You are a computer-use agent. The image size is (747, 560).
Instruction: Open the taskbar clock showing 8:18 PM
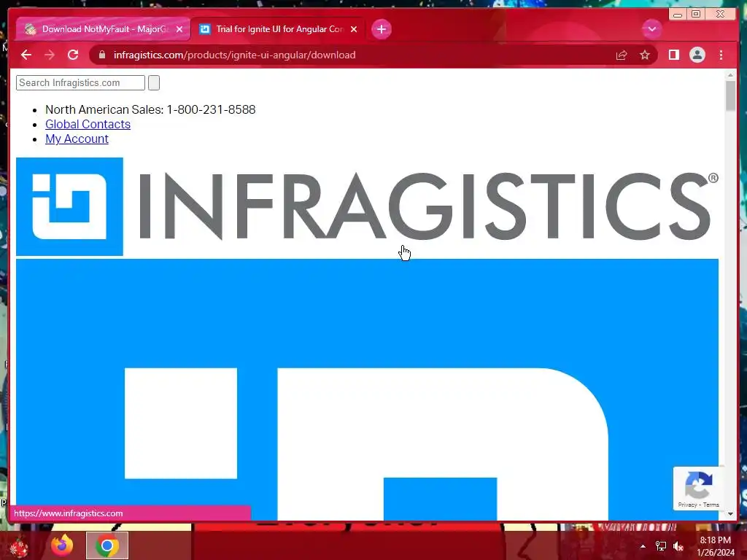[716, 546]
